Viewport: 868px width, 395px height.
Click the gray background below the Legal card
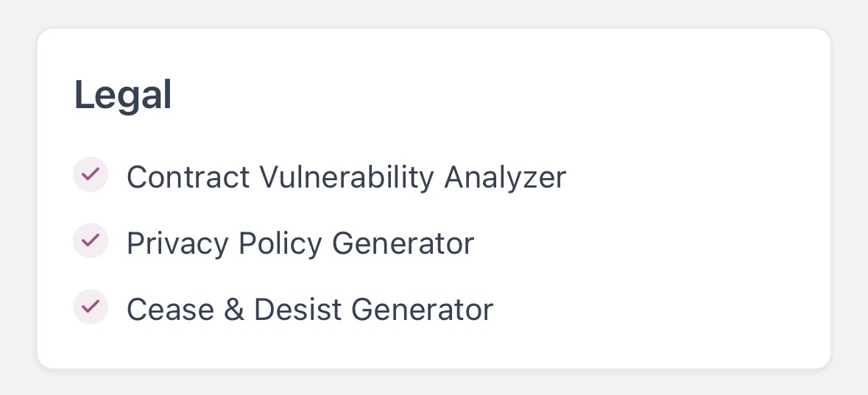[x=434, y=382]
